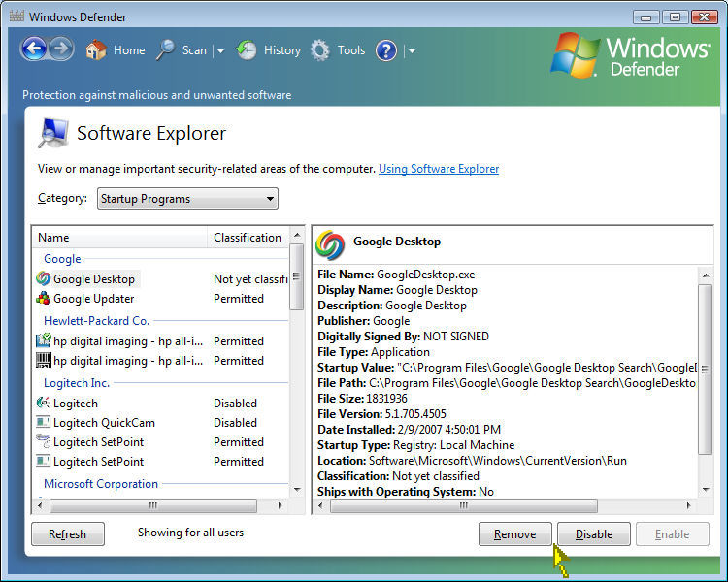Click the Google Desktop swirl icon in list
The image size is (728, 582).
(43, 278)
